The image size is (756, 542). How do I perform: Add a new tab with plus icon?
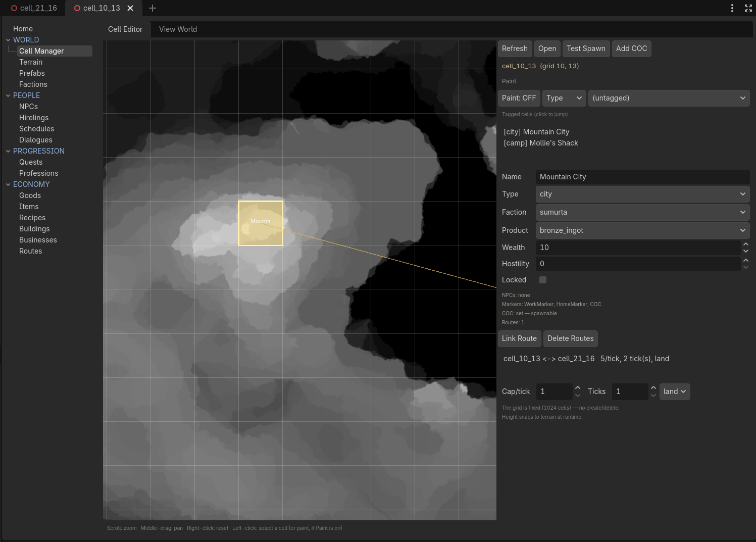(x=153, y=8)
